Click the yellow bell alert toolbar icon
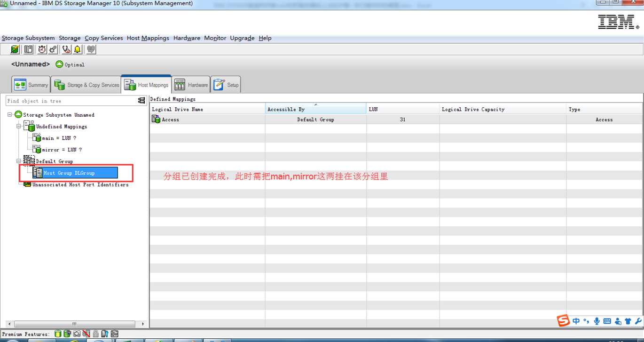644x342 pixels. pyautogui.click(x=78, y=49)
